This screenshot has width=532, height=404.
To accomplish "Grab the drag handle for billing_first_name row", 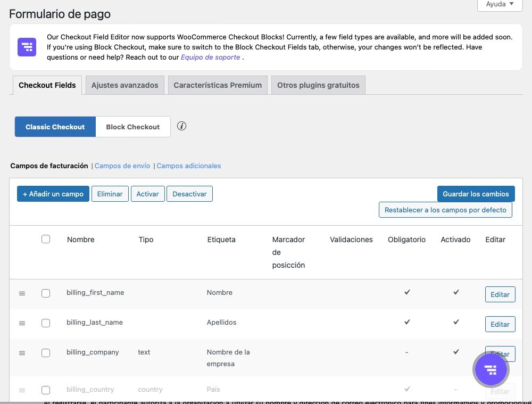I will pos(22,293).
